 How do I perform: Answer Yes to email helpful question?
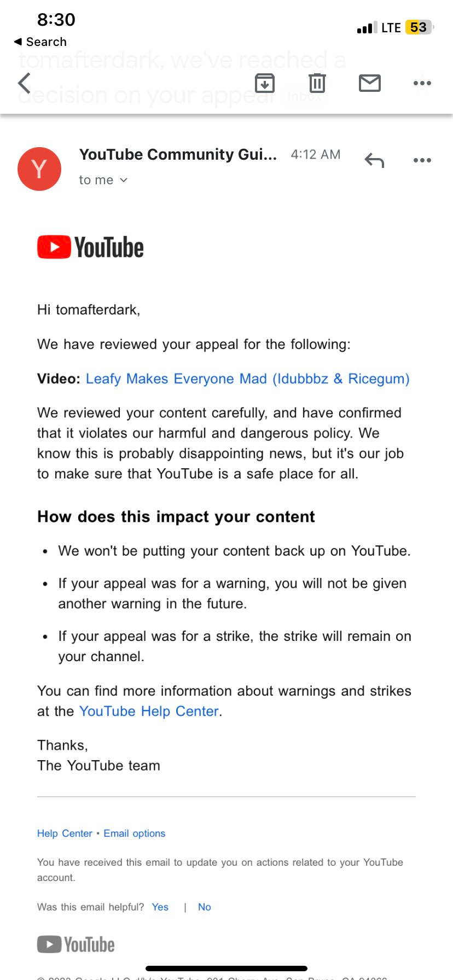tap(160, 907)
